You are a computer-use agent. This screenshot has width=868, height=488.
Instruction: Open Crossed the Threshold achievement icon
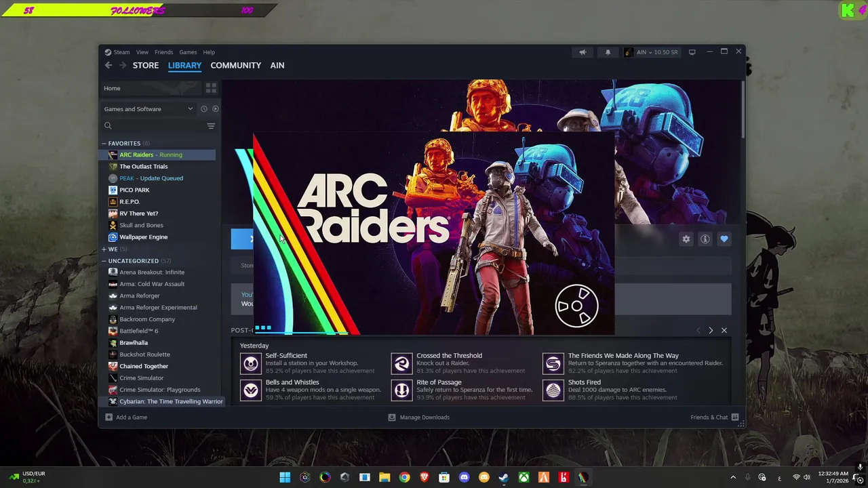click(x=401, y=364)
